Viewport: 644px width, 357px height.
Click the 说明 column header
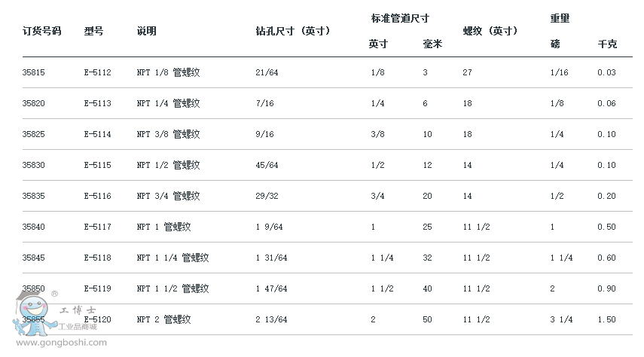pos(147,31)
